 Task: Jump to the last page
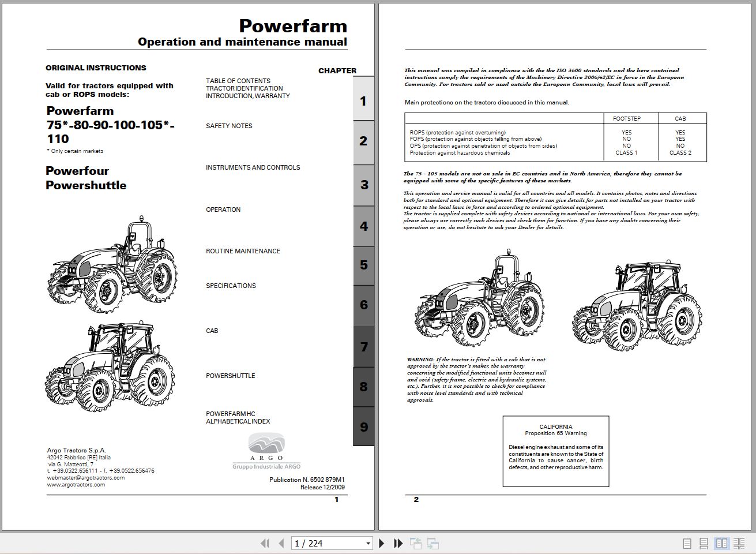(x=398, y=543)
